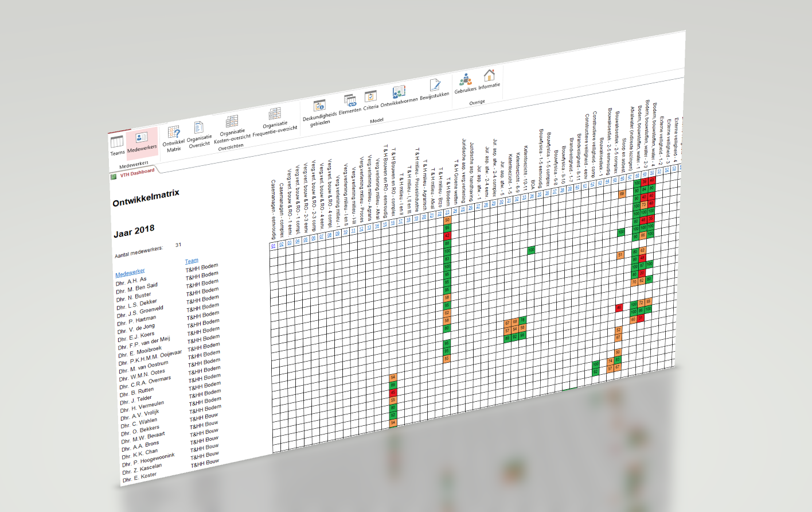Open the Organisatie Kosten-overzicht
The height and width of the screenshot is (512, 812).
pyautogui.click(x=232, y=120)
